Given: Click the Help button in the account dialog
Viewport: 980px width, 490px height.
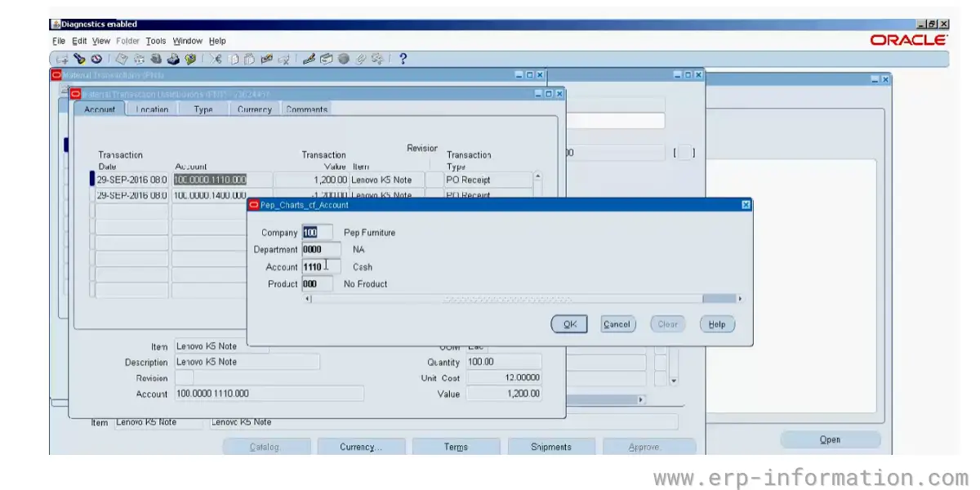Looking at the screenshot, I should pos(717,324).
